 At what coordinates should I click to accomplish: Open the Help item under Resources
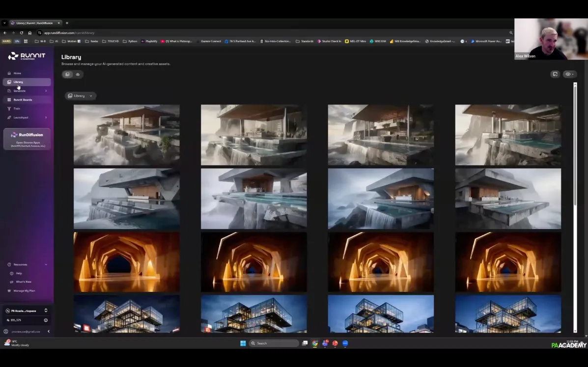(x=19, y=273)
